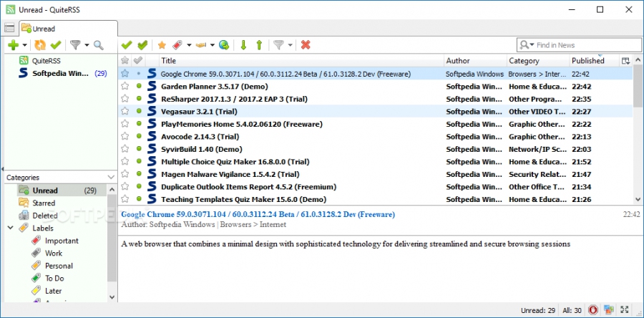Click the magnifier to search feeds
644x318 pixels.
99,45
